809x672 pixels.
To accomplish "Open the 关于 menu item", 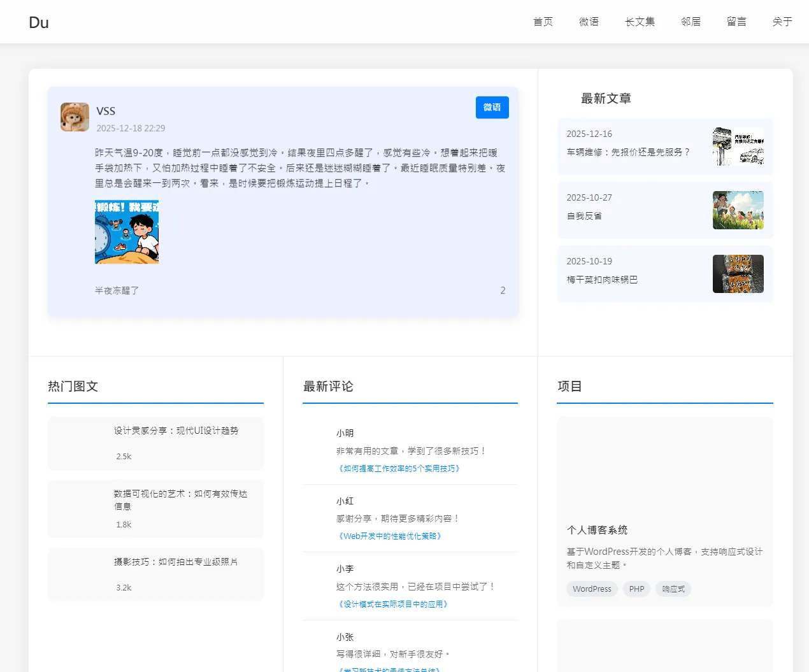I will (782, 21).
